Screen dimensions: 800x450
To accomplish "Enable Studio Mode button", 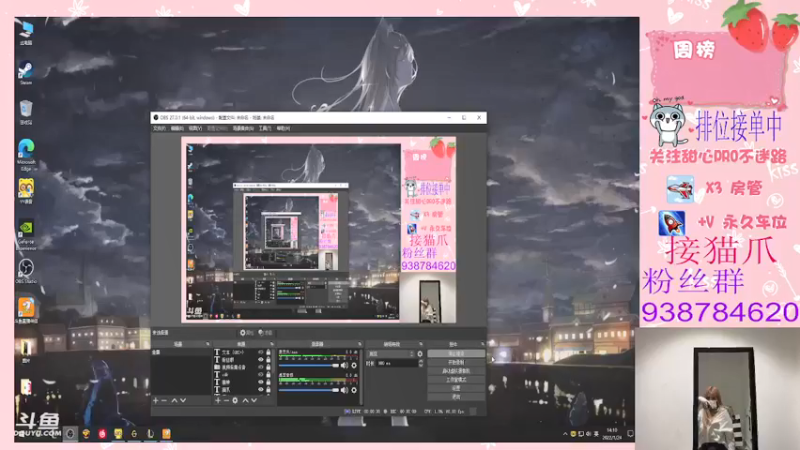I will point(456,380).
